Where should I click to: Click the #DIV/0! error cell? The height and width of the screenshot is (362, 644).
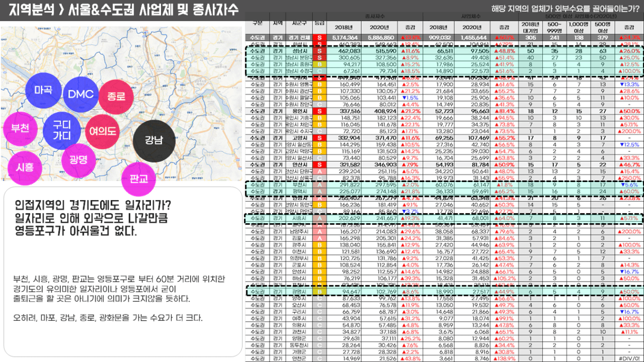tap(629, 358)
